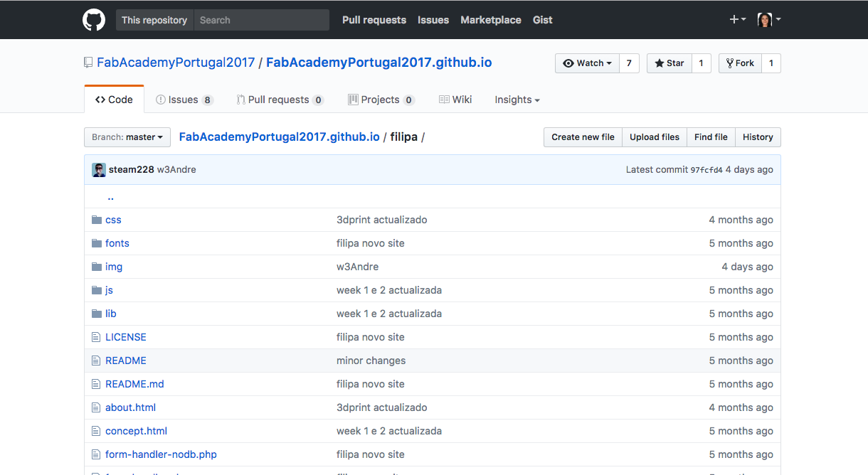The width and height of the screenshot is (868, 475).
Task: Open the fonts folder
Action: click(117, 243)
